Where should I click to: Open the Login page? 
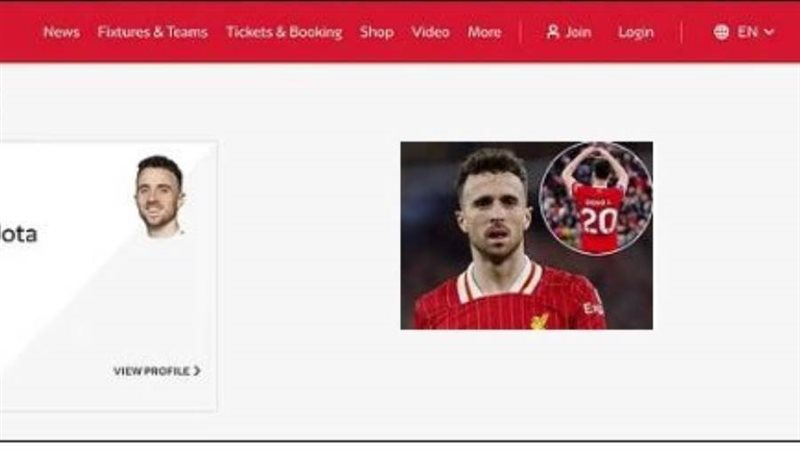point(635,32)
